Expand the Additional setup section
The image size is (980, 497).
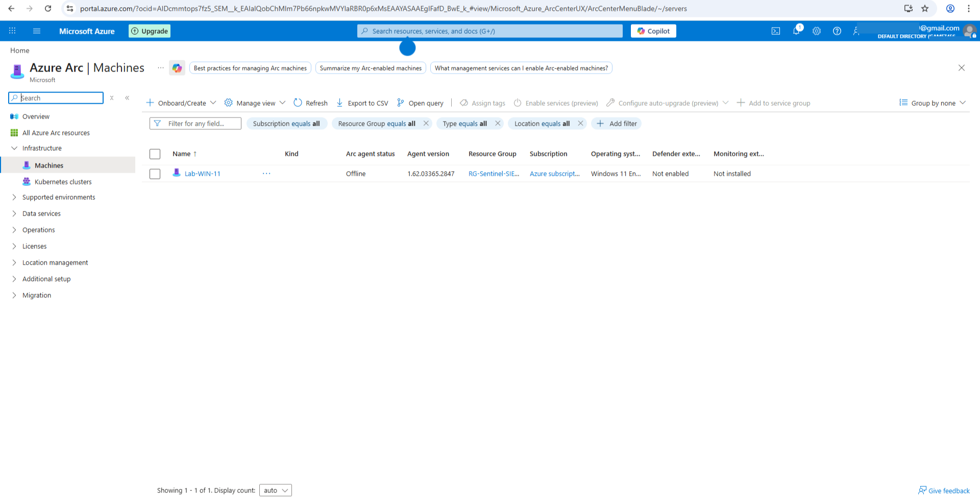pyautogui.click(x=14, y=279)
